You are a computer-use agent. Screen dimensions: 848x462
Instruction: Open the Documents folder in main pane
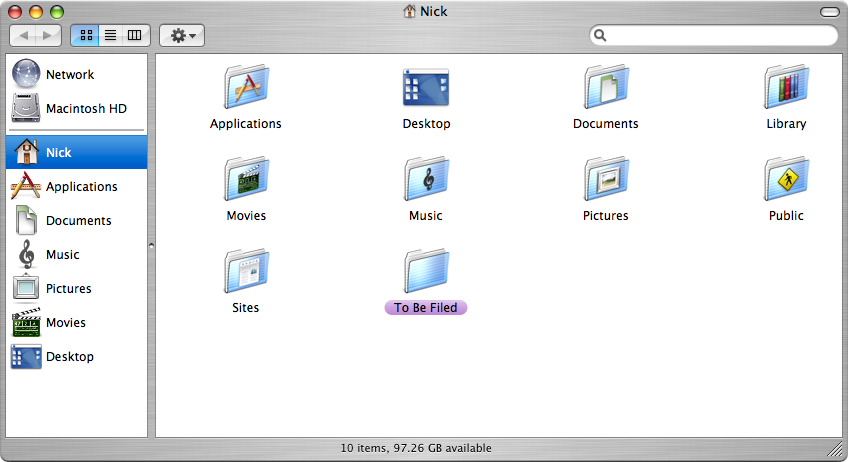606,87
